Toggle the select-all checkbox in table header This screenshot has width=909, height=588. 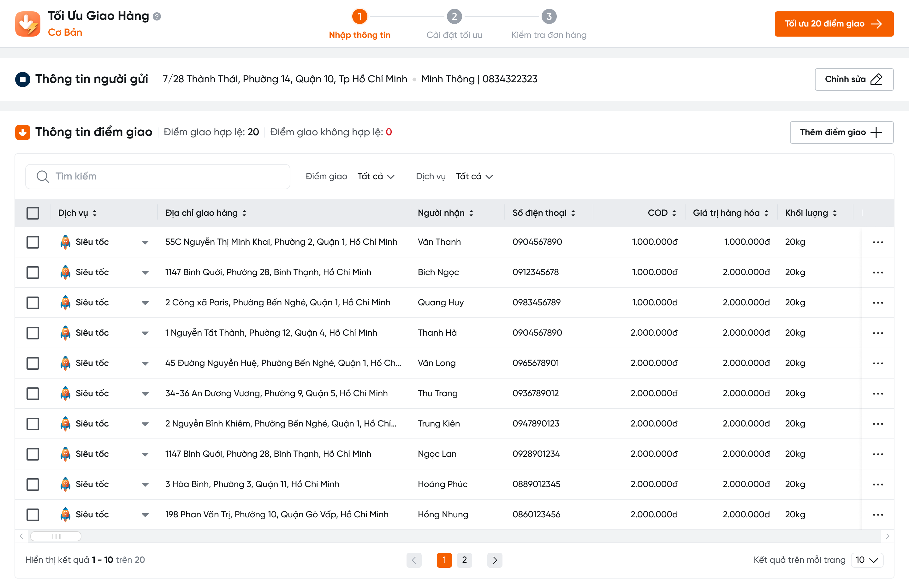(33, 213)
